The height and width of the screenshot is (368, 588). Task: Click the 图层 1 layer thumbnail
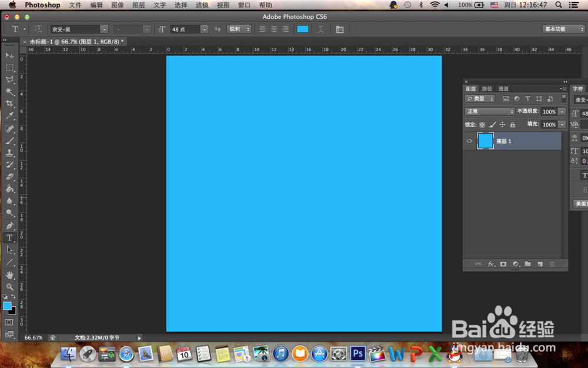pos(485,141)
